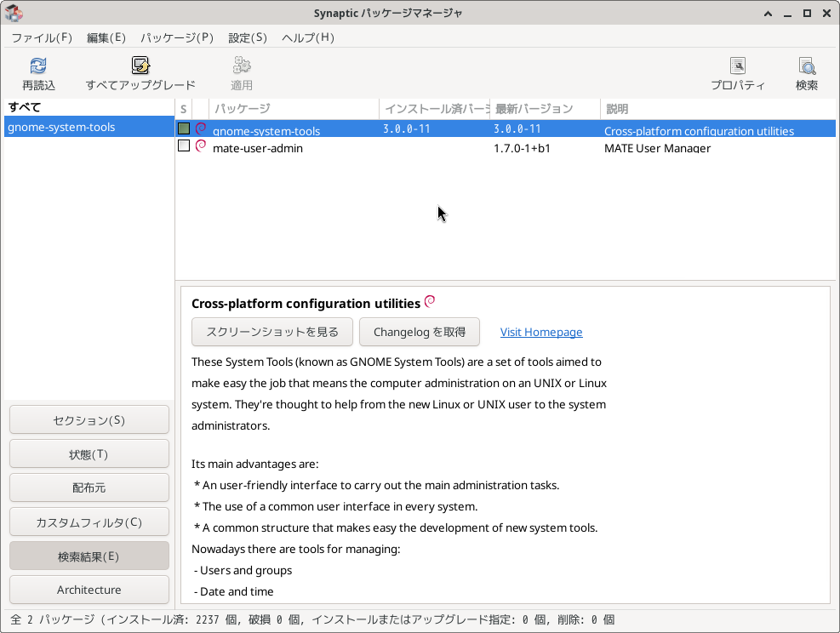Viewport: 840px width, 633px height.
Task: Close the Synaptic window
Action: pyautogui.click(x=826, y=14)
